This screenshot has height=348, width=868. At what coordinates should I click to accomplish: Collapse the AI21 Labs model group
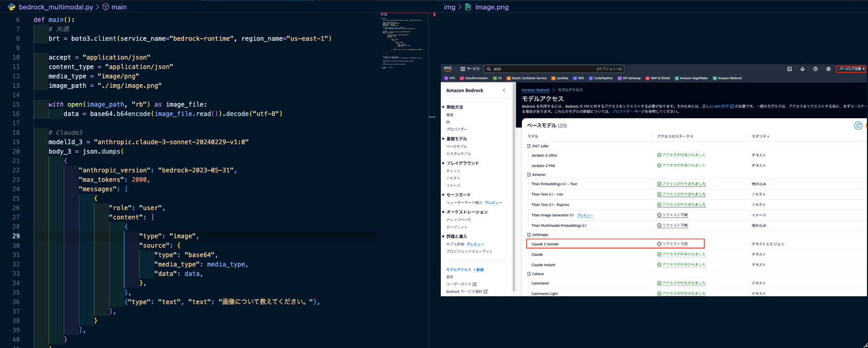point(529,146)
